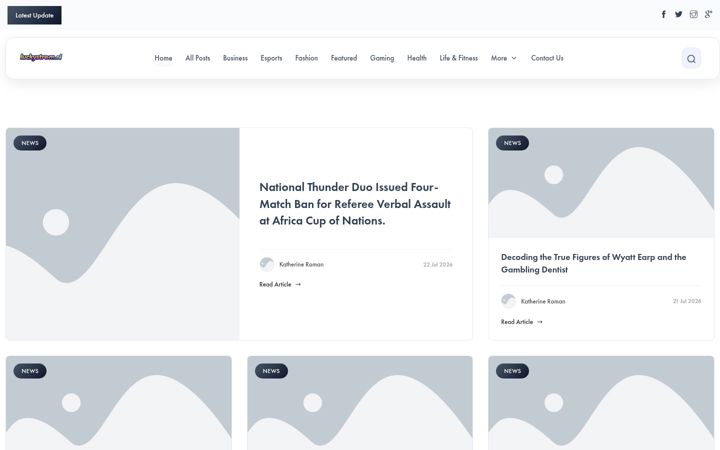
Task: Open the National Thunder Duo article headline
Action: 355,204
